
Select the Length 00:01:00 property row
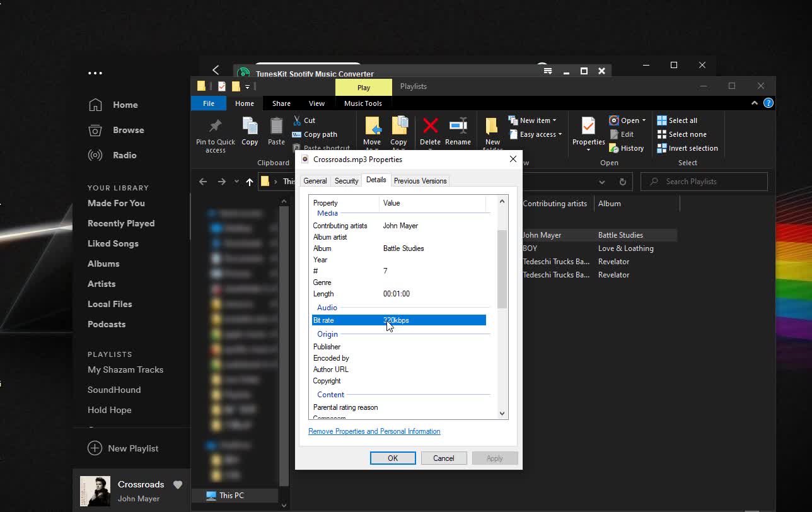pos(399,294)
